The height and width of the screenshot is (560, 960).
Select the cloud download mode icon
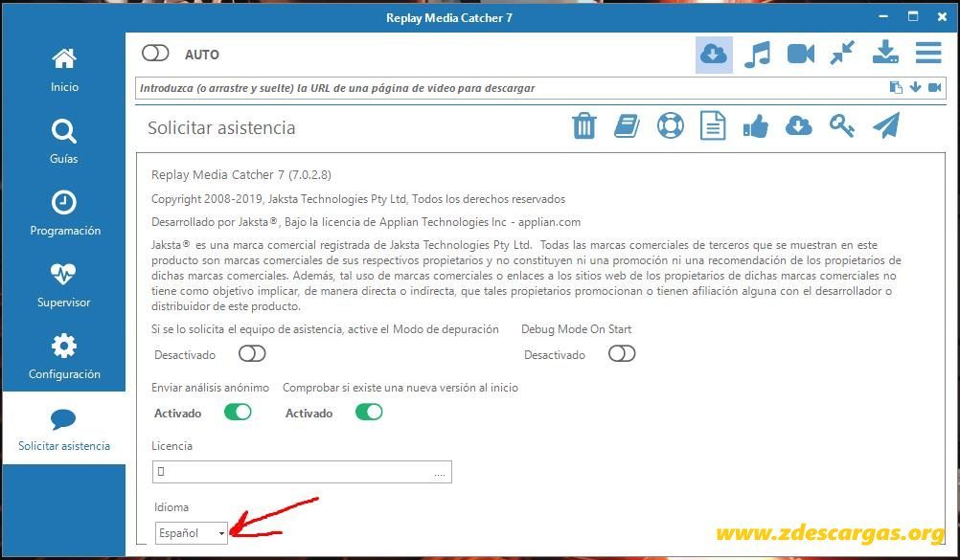point(714,55)
